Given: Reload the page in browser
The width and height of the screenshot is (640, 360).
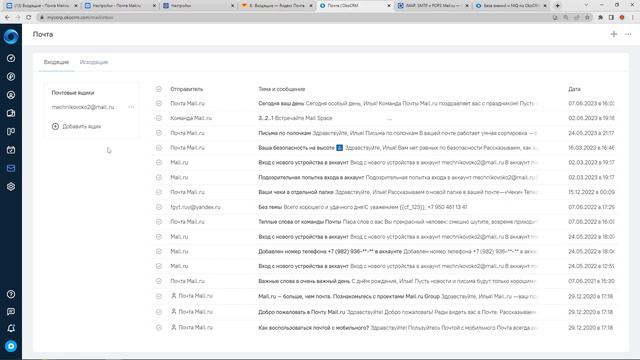Looking at the screenshot, I should click(x=29, y=18).
